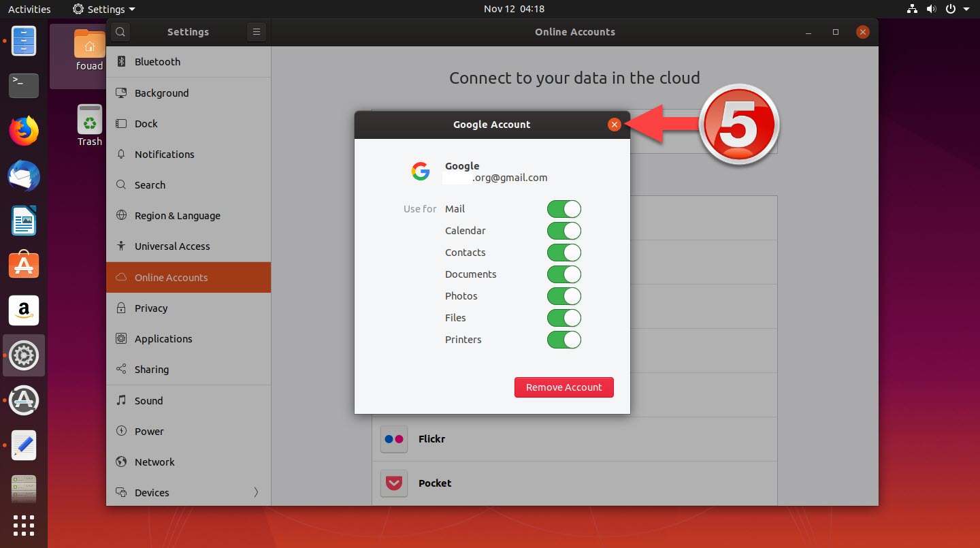Screen dimensions: 980x548
Task: Click the Flickr account icon
Action: [394, 439]
